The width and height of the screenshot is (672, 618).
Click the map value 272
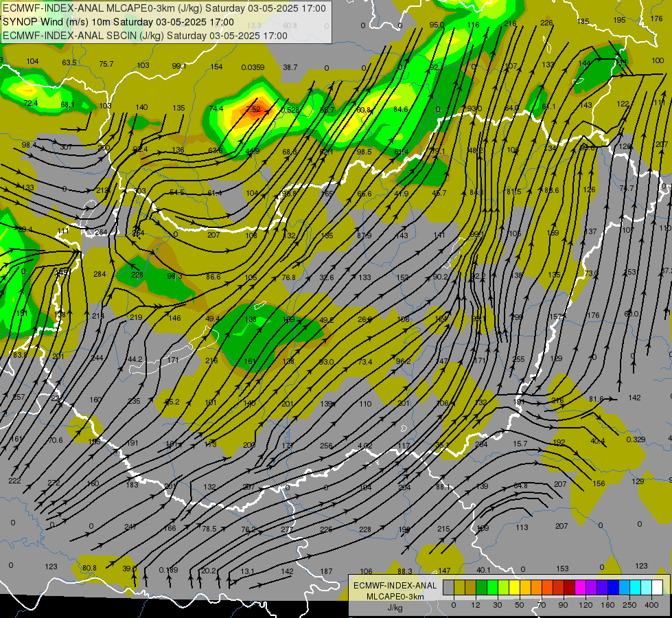pyautogui.click(x=54, y=483)
